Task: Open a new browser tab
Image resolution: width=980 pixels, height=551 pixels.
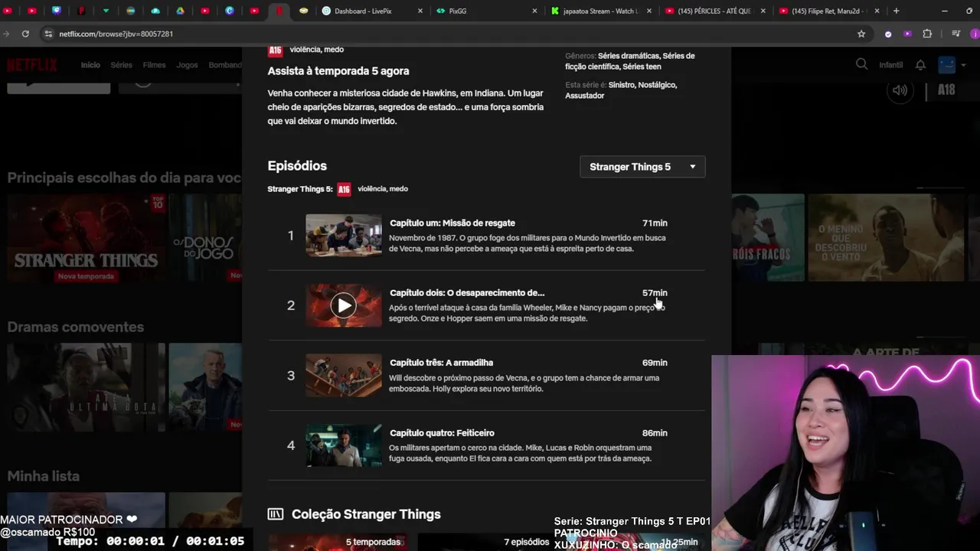Action: tap(896, 11)
